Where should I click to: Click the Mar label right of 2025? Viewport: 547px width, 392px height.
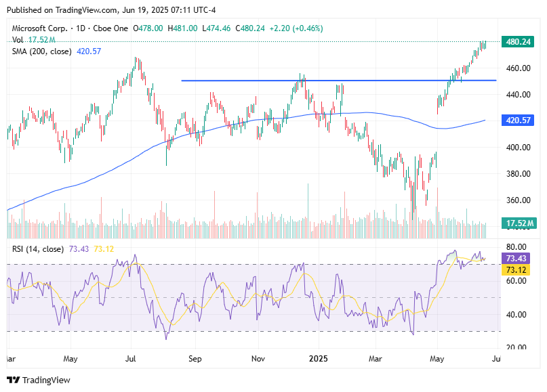[376, 359]
